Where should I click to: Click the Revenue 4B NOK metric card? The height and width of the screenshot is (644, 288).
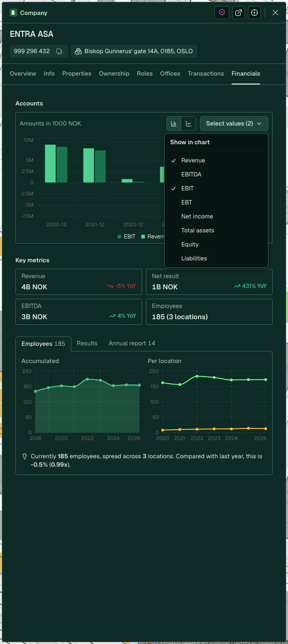click(x=79, y=282)
